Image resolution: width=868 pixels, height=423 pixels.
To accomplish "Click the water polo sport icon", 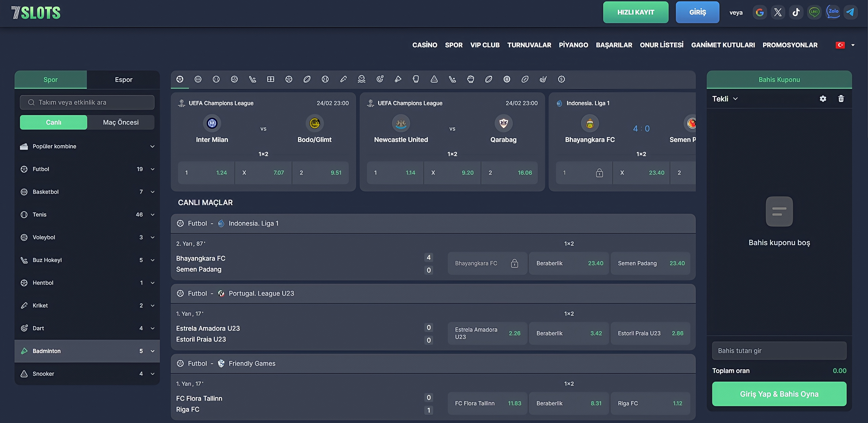I will (x=362, y=79).
